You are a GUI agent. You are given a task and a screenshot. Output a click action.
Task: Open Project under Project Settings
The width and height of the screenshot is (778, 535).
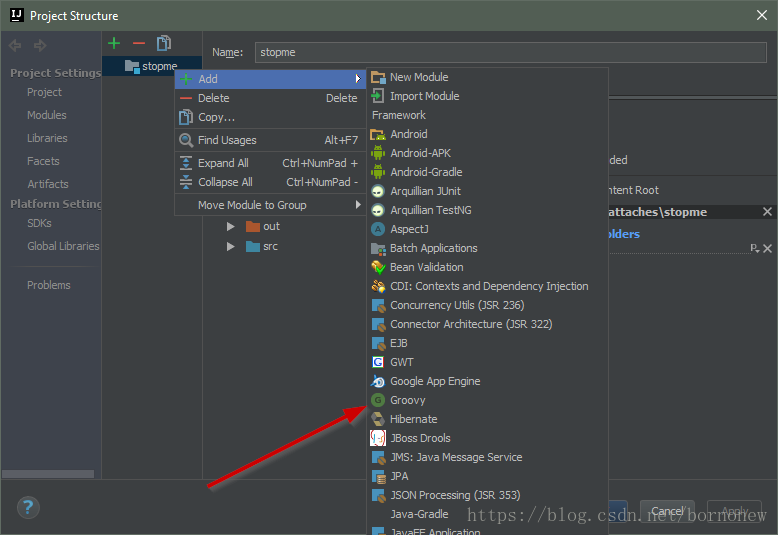point(44,92)
